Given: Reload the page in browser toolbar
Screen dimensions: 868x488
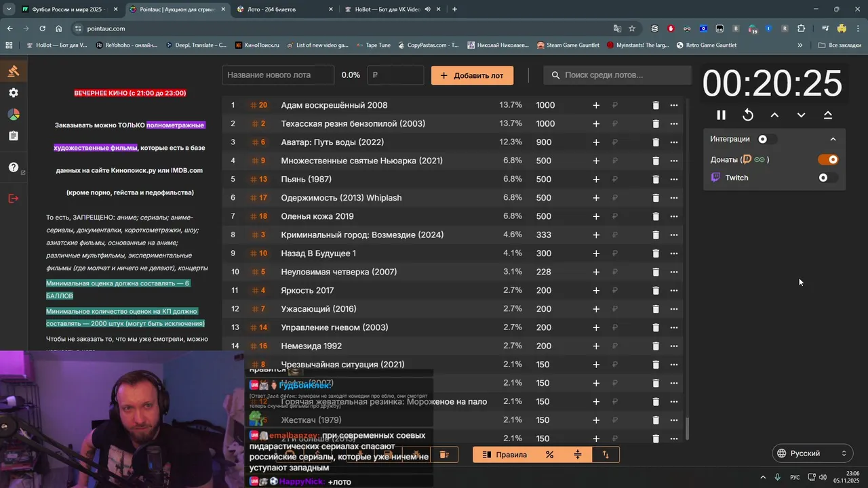Looking at the screenshot, I should point(42,28).
